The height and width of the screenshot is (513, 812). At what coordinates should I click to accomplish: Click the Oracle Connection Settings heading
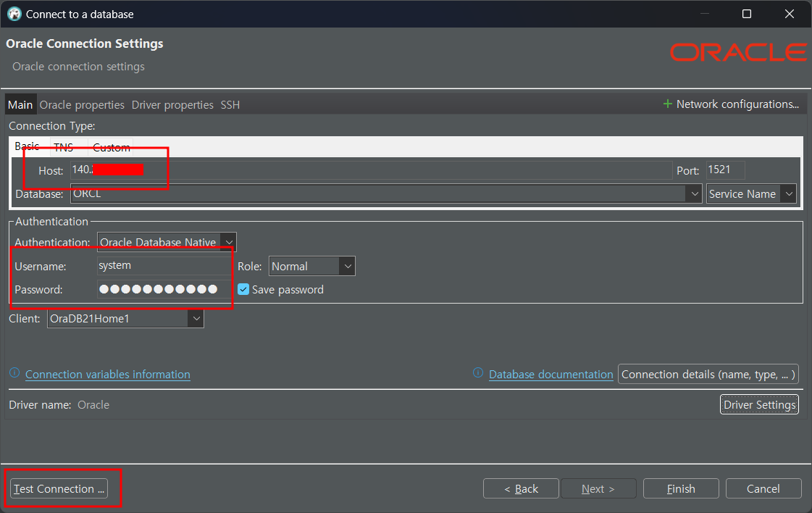tap(85, 43)
